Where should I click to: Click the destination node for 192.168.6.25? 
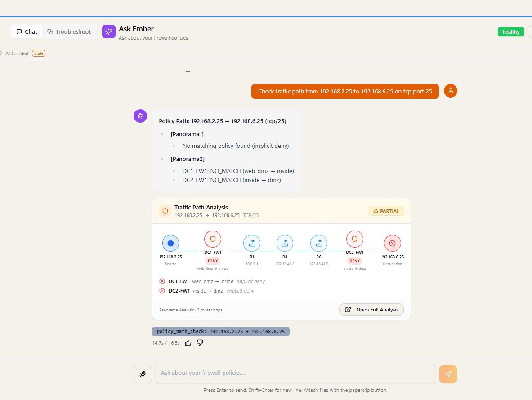pos(392,243)
